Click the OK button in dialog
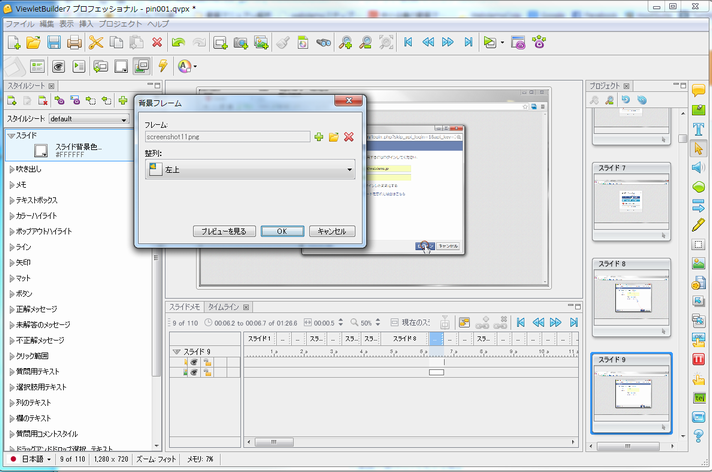The height and width of the screenshot is (472, 712). (x=282, y=231)
